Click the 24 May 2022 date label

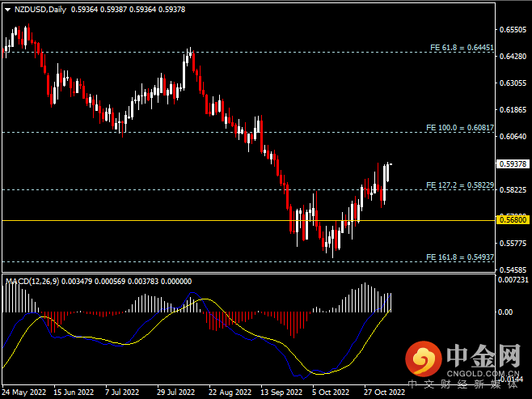click(x=24, y=393)
